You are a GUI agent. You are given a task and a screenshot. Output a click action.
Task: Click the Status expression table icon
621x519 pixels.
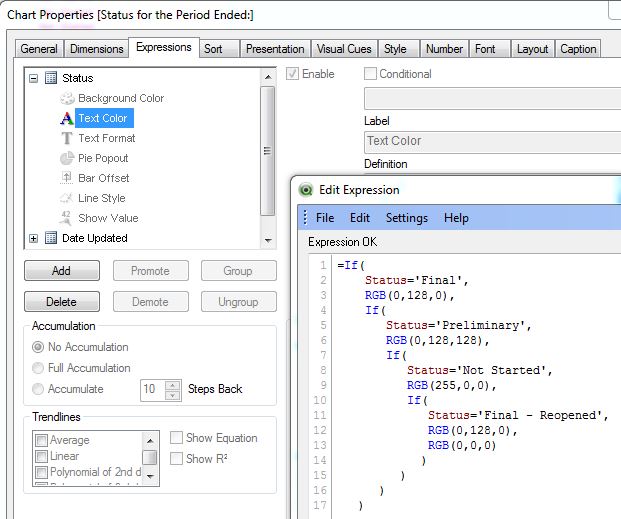click(x=51, y=78)
